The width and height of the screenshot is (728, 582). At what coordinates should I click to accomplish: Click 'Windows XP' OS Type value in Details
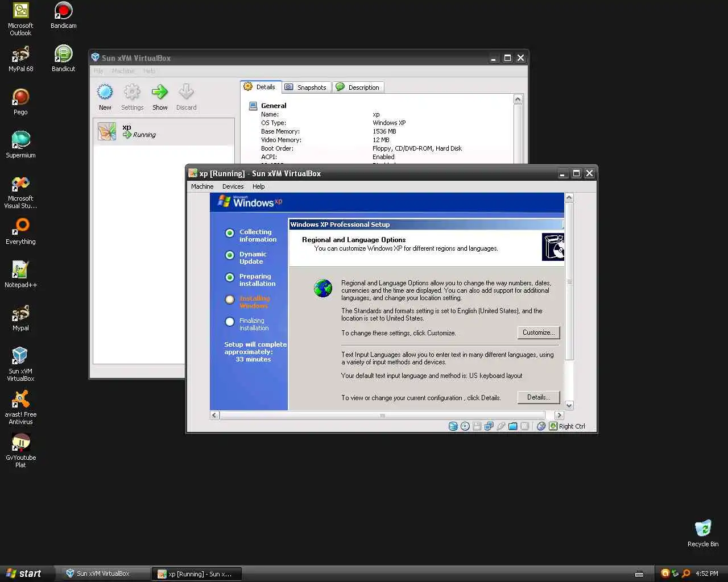[389, 123]
